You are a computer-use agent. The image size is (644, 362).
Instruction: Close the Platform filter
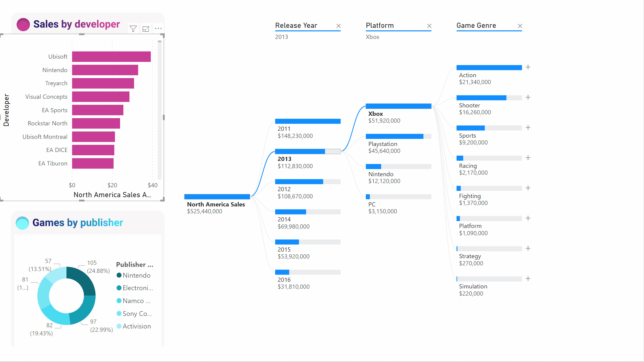(x=429, y=26)
